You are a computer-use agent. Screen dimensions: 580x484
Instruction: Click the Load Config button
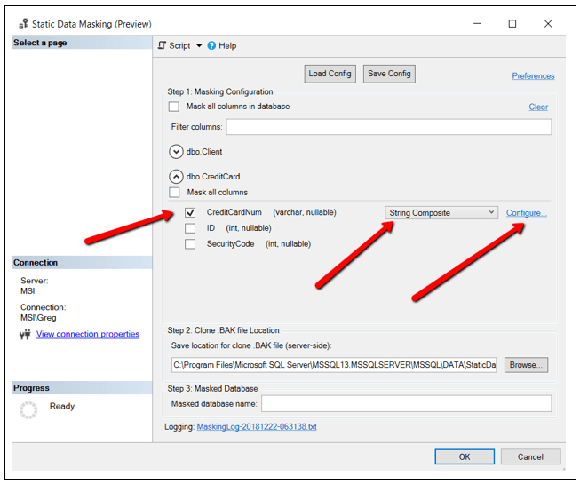330,74
